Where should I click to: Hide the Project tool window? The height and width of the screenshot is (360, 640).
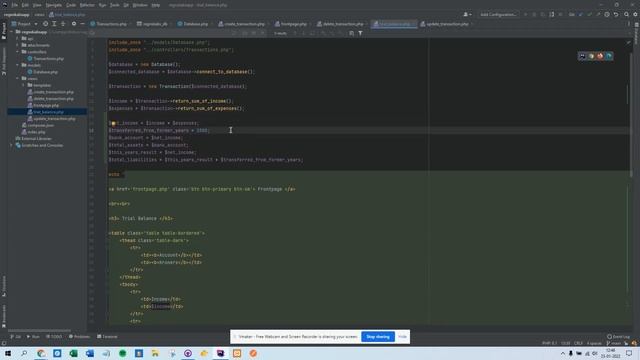pyautogui.click(x=82, y=24)
